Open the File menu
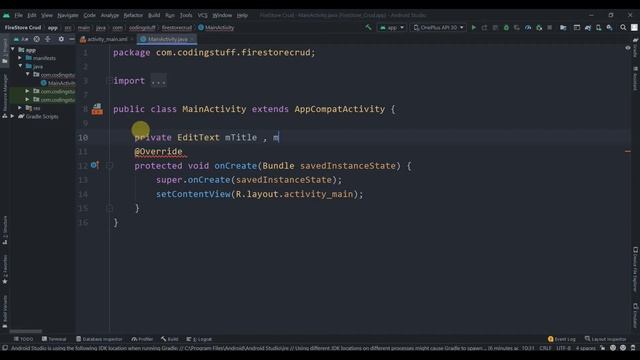Screen dimensions: 640x360 coord(18,15)
